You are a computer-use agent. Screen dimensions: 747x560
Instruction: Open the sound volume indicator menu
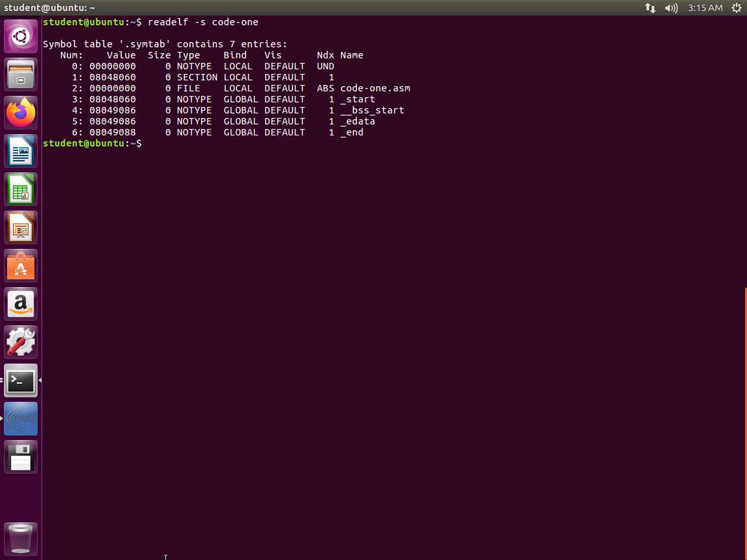pyautogui.click(x=671, y=8)
